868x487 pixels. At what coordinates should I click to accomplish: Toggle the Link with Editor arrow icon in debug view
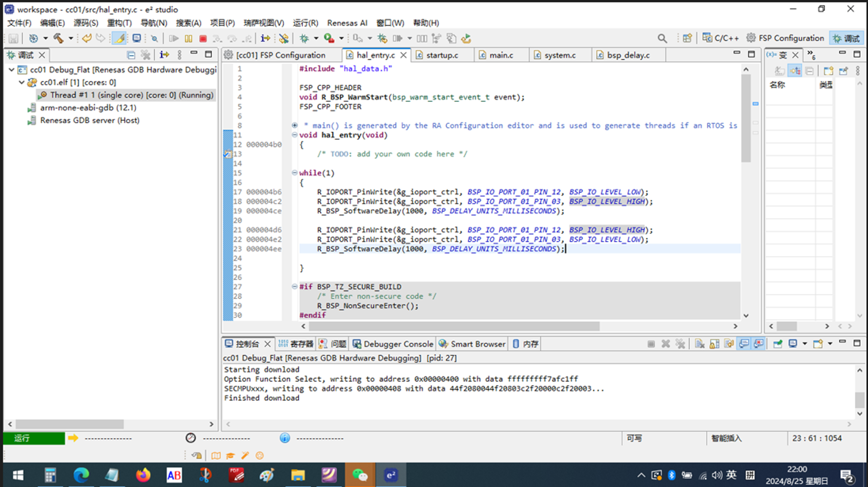pos(164,55)
